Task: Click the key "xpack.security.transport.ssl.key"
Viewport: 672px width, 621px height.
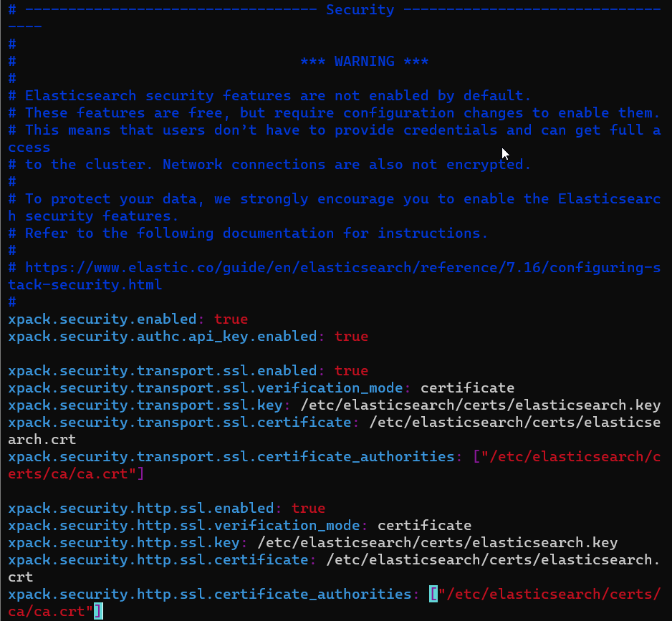Action: pyautogui.click(x=145, y=405)
